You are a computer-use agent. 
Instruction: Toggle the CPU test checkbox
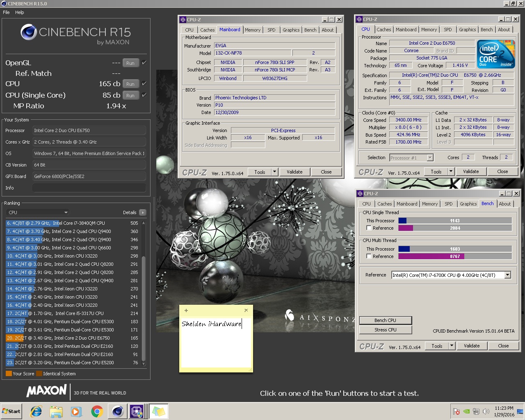point(144,83)
